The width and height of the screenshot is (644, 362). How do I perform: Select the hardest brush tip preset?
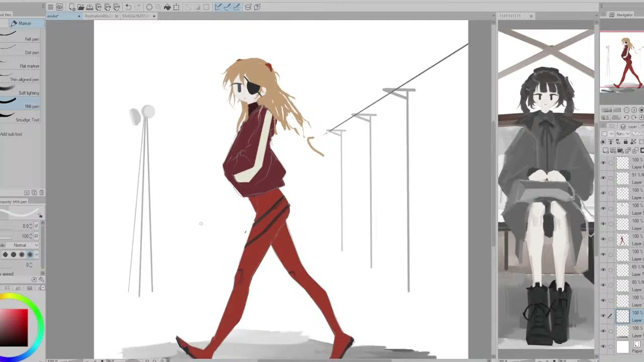(x=5, y=254)
